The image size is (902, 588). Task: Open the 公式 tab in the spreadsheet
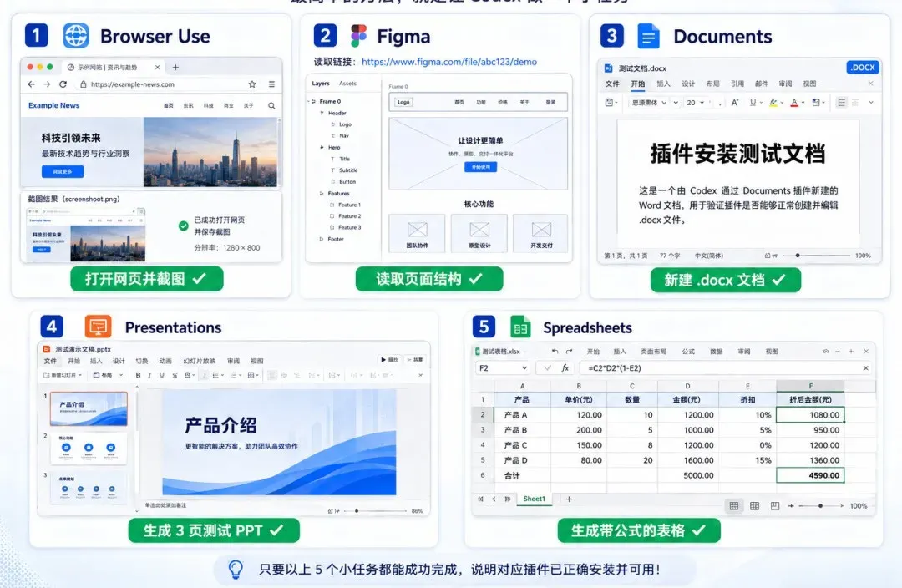(688, 351)
